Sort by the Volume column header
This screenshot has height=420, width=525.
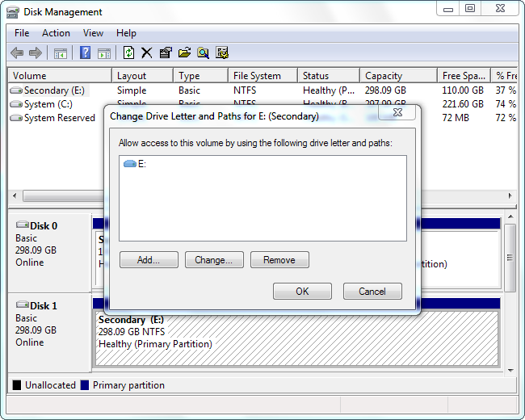coord(60,76)
